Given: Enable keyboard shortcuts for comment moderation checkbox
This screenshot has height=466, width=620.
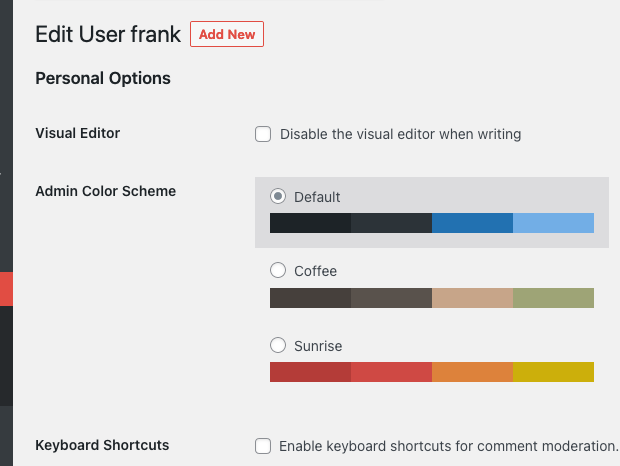Looking at the screenshot, I should (263, 446).
